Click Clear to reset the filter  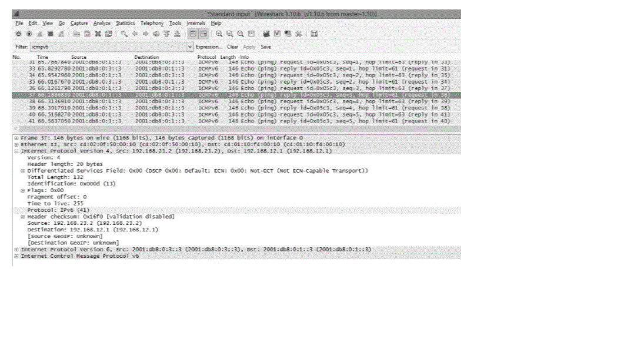232,47
